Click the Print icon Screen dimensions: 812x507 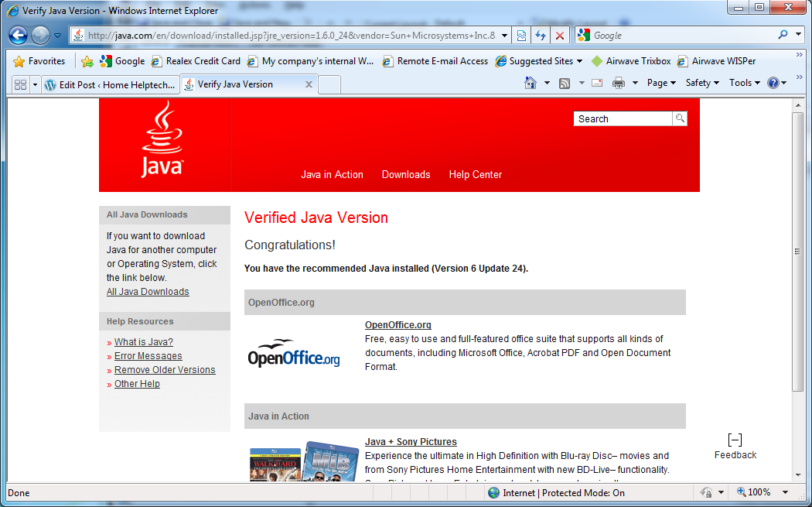(x=619, y=83)
